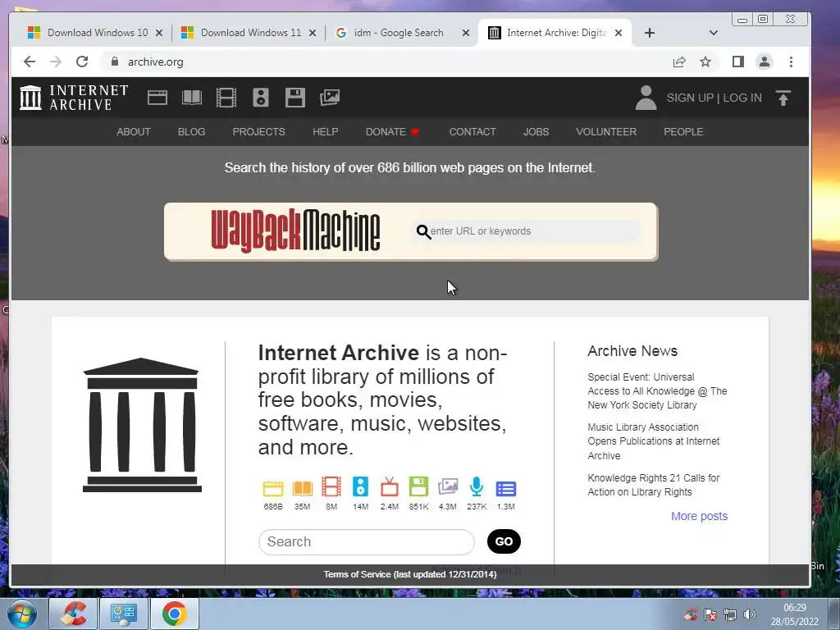Viewport: 840px width, 630px height.
Task: Open the More posts link
Action: [x=699, y=516]
